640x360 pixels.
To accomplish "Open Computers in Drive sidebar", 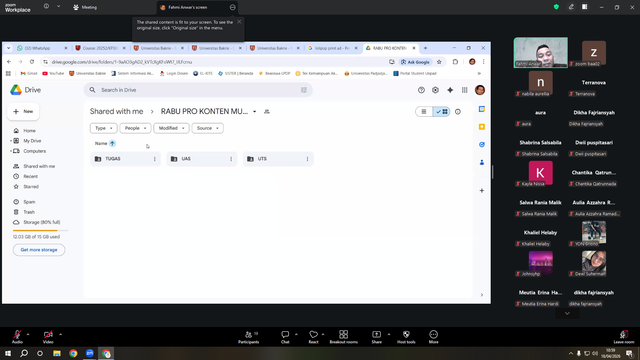I will [34, 151].
